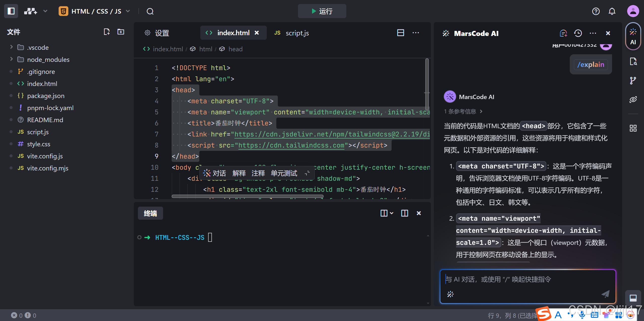Open the cdn.tailwindcss.com link in code

[x=291, y=145]
